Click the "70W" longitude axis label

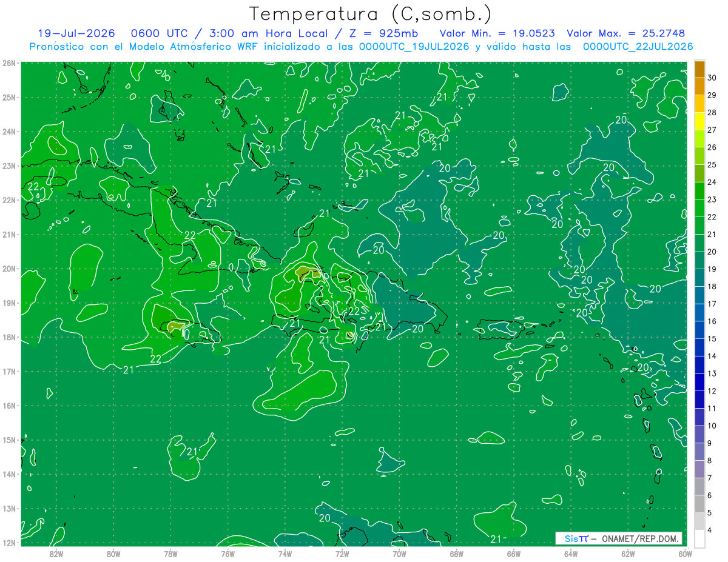pos(399,554)
